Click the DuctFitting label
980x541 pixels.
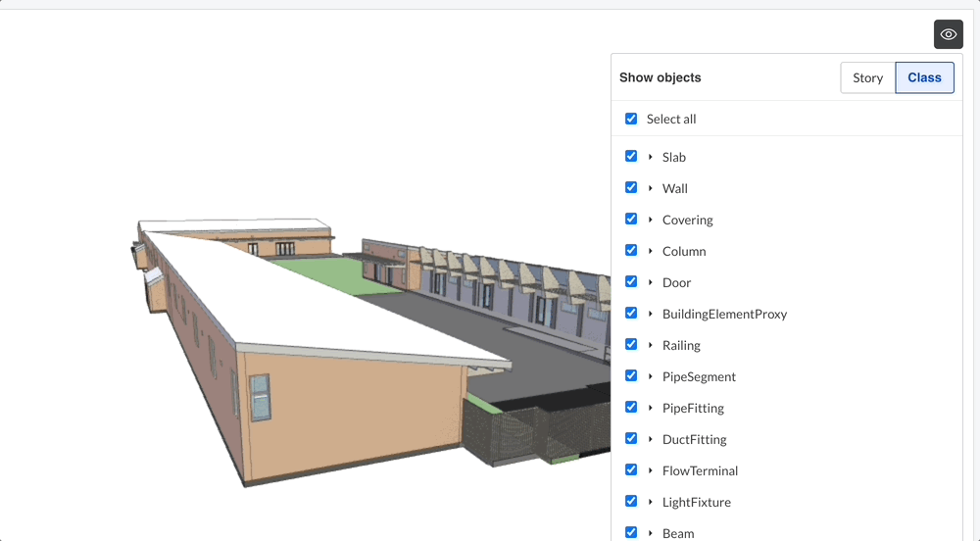[695, 440]
